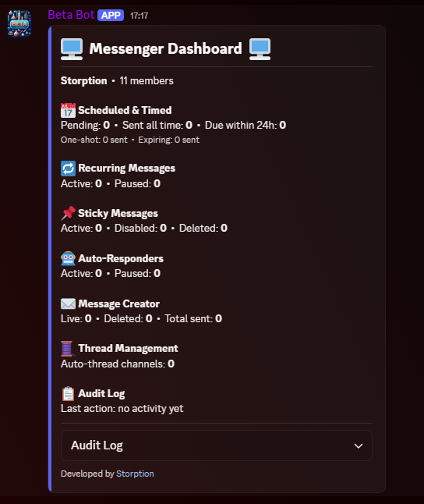Click the envelope emoji beside Message Creator
This screenshot has width=424, height=504.
68,303
